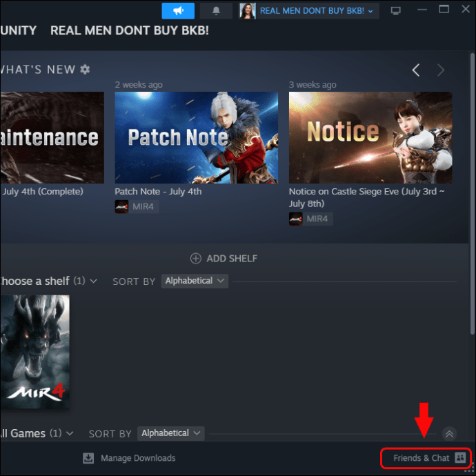
Task: Minimize the Steam window
Action: (x=422, y=10)
